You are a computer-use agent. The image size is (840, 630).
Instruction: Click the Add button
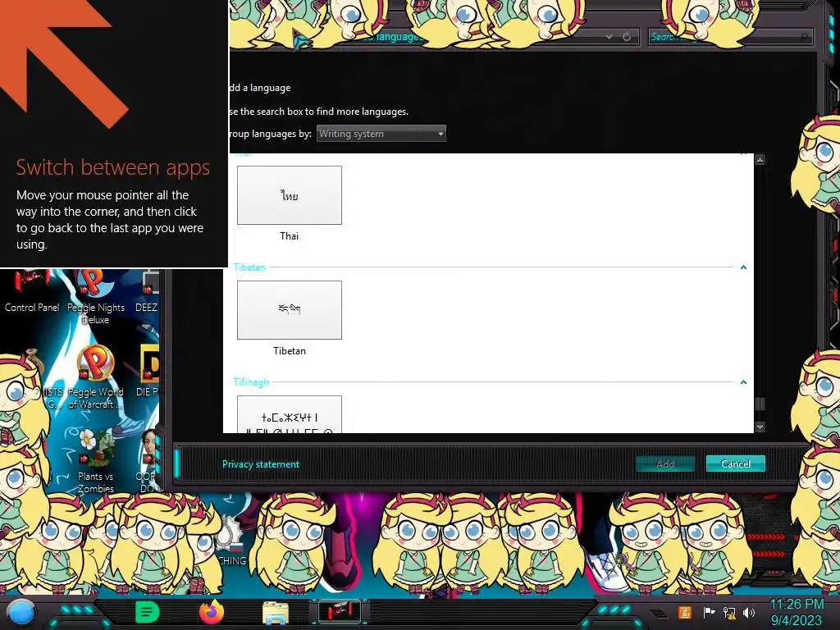664,464
